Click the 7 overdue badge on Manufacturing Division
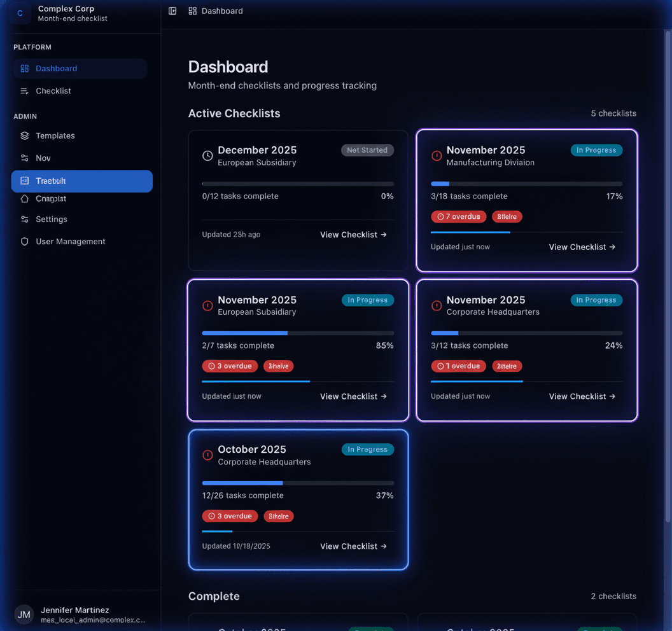 pyautogui.click(x=458, y=216)
